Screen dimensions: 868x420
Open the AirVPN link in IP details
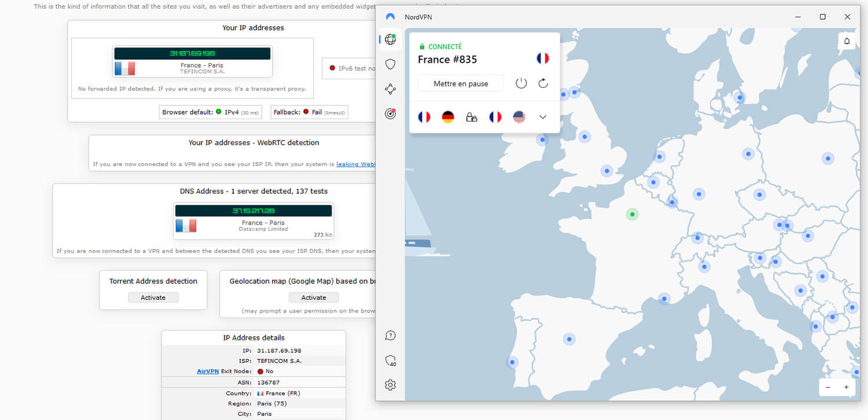pos(208,371)
